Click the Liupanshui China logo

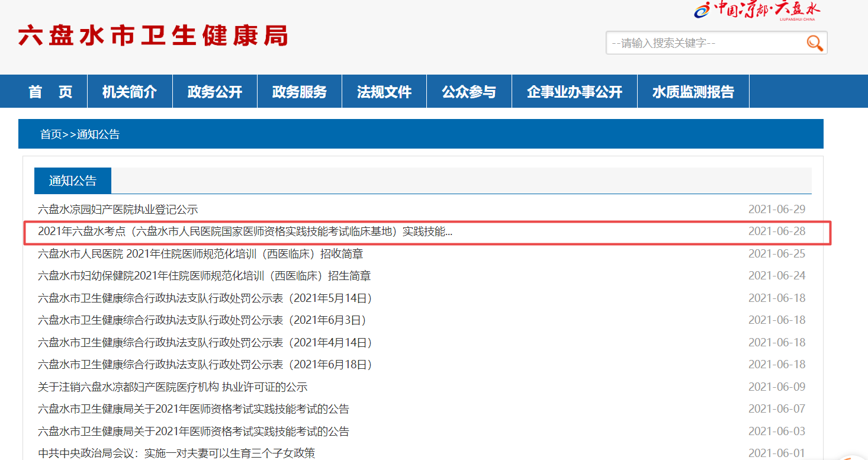point(757,10)
